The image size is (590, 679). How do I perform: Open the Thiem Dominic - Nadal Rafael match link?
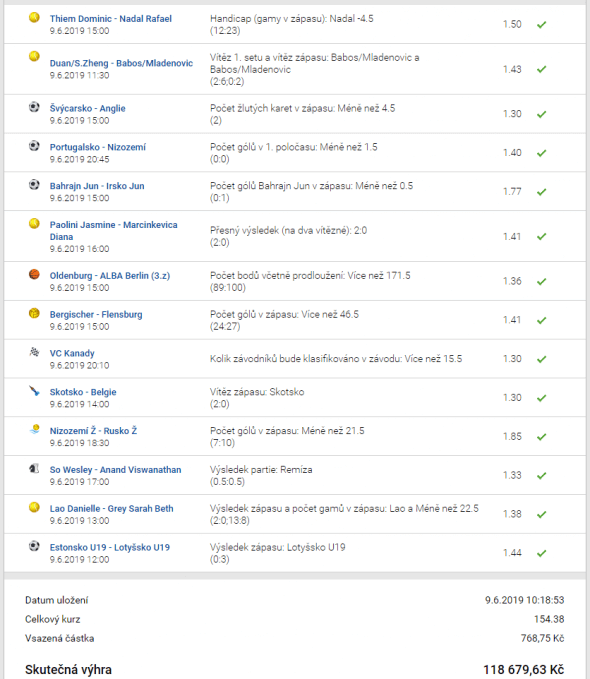pos(110,19)
